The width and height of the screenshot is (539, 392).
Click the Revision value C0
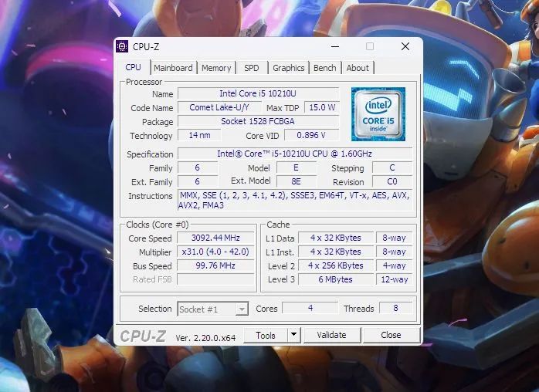pyautogui.click(x=392, y=181)
